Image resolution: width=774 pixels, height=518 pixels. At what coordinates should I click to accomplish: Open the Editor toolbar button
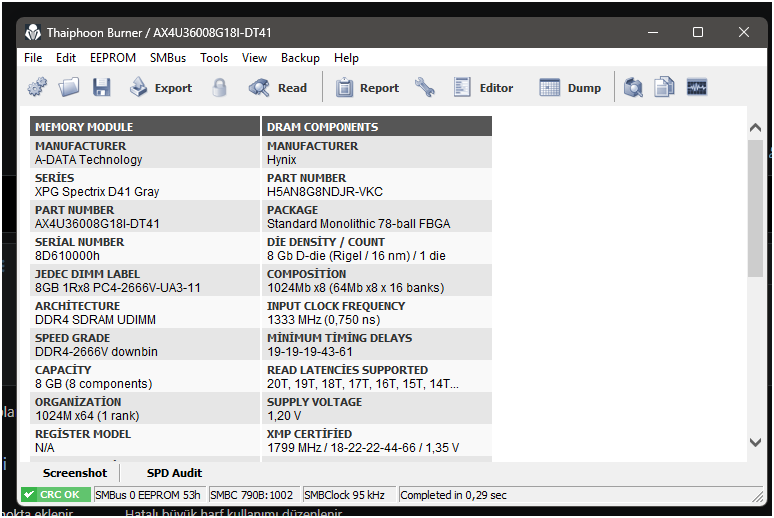(x=483, y=87)
